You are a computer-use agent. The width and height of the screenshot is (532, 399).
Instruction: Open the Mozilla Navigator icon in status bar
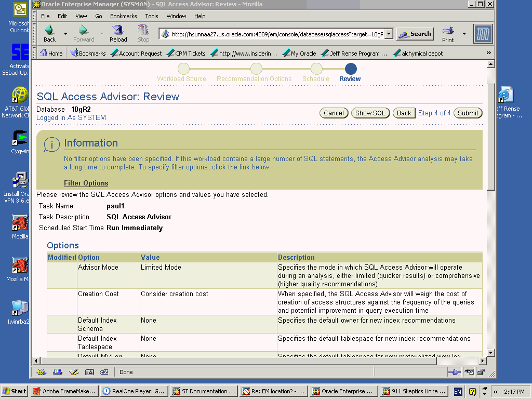click(x=42, y=372)
